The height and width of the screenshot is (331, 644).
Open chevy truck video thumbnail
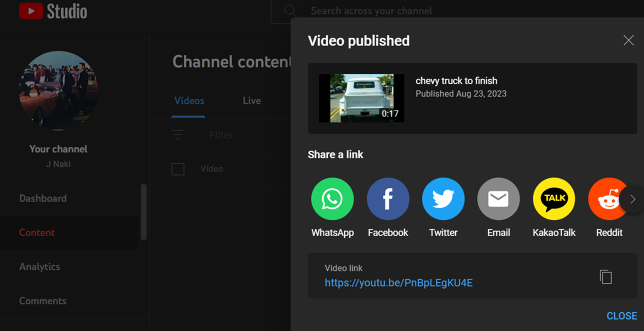pyautogui.click(x=361, y=98)
